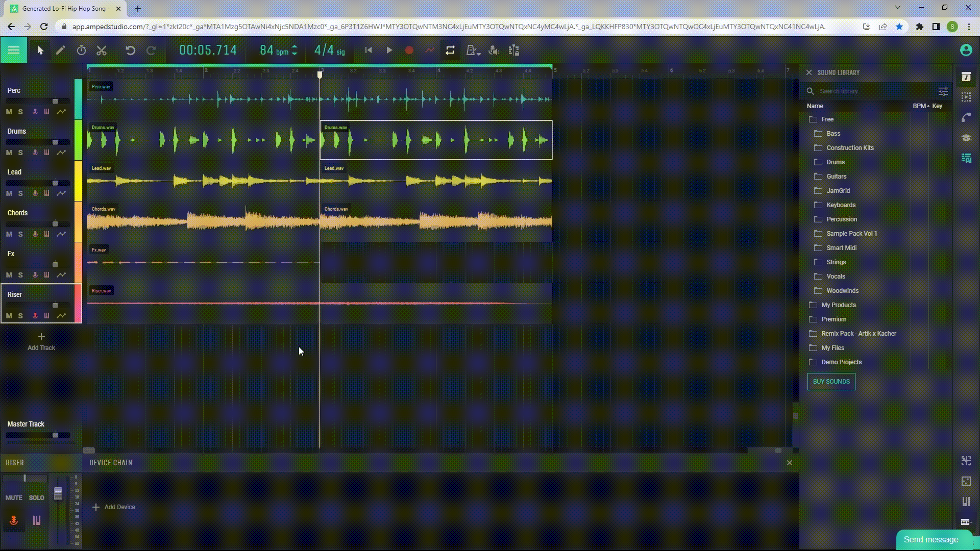Solo the Lead track
The width and height of the screenshot is (980, 551).
click(19, 193)
